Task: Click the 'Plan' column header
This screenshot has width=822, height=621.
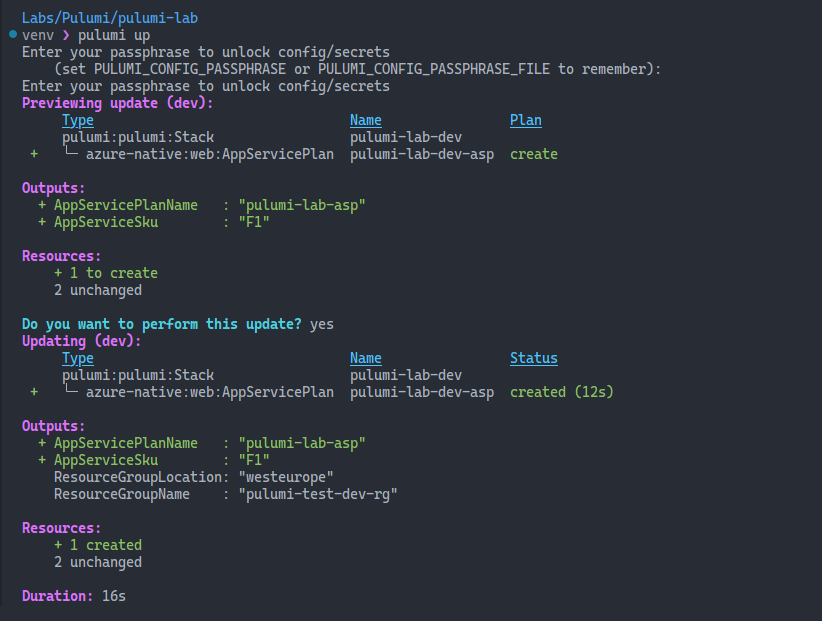Action: pyautogui.click(x=525, y=121)
